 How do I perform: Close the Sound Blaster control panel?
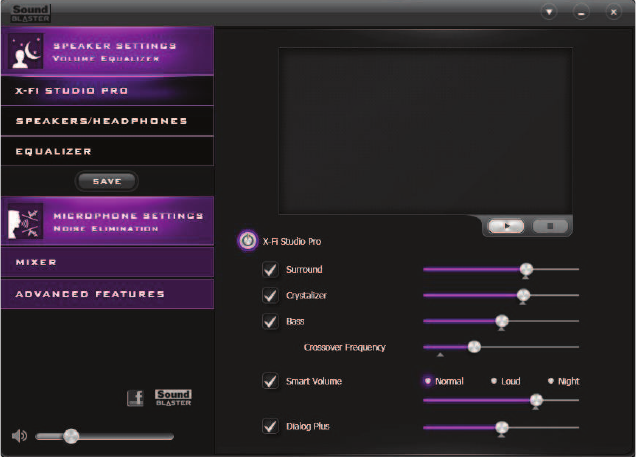tap(614, 12)
